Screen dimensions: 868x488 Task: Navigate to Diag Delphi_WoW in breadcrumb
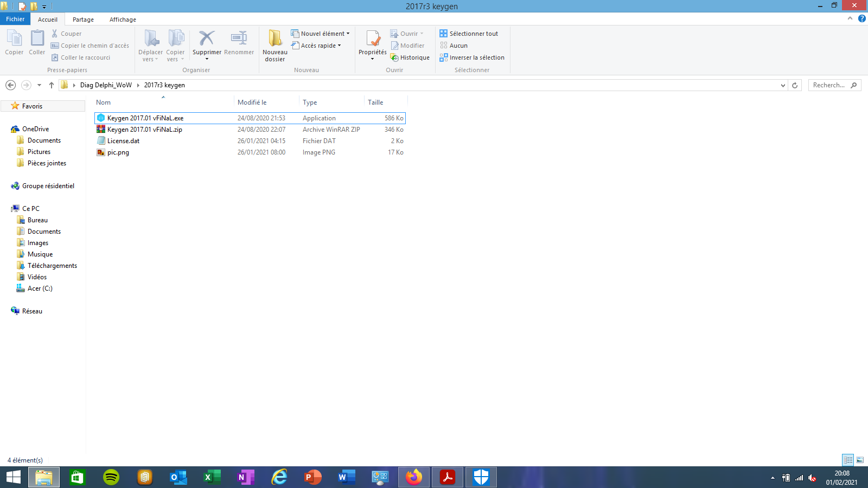[106, 85]
